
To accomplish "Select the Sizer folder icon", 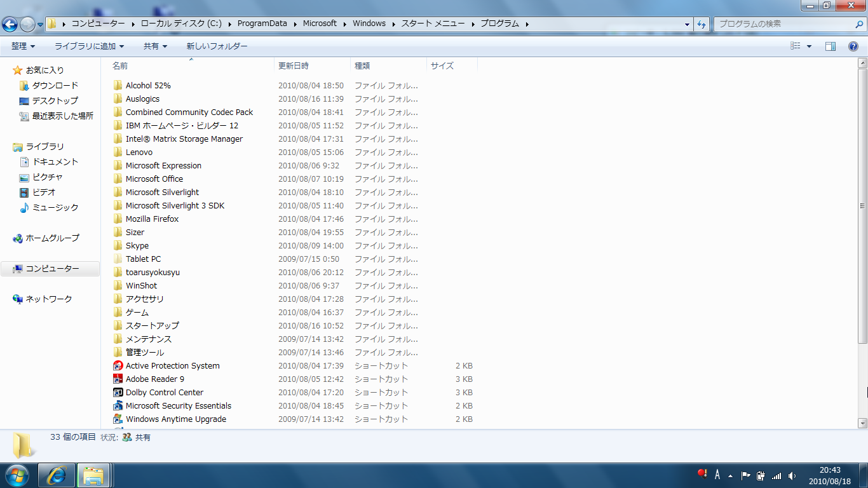I will (118, 232).
